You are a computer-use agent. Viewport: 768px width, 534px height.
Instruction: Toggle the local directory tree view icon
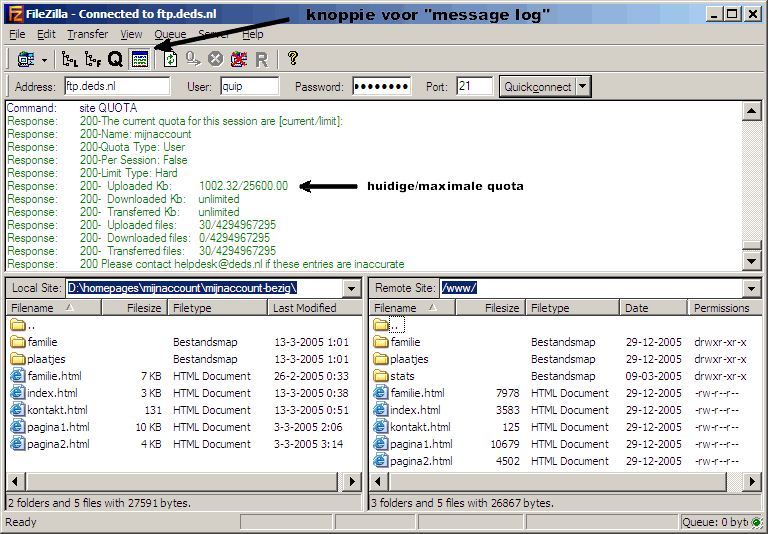(70, 59)
